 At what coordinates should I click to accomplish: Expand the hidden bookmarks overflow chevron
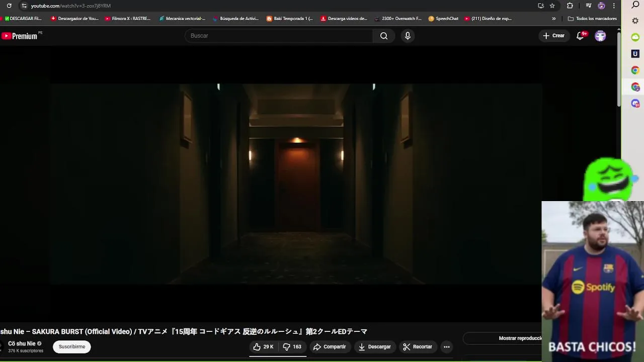[554, 19]
